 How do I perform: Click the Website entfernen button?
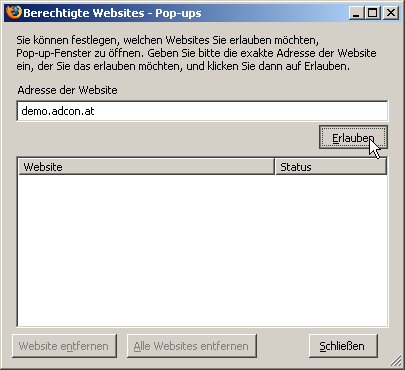64,346
